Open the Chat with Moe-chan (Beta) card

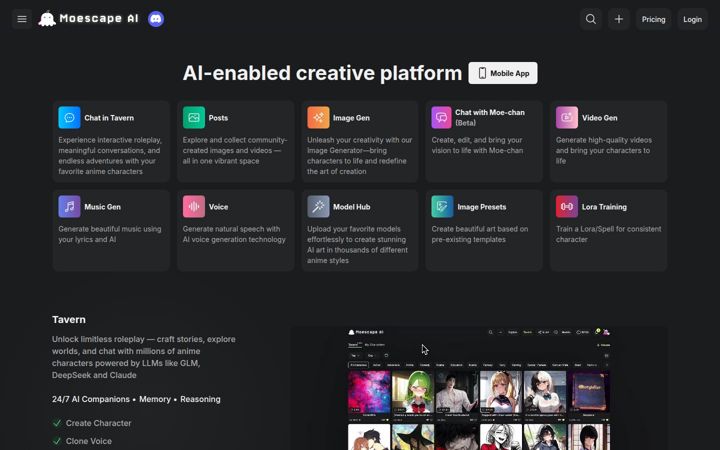[x=484, y=141]
